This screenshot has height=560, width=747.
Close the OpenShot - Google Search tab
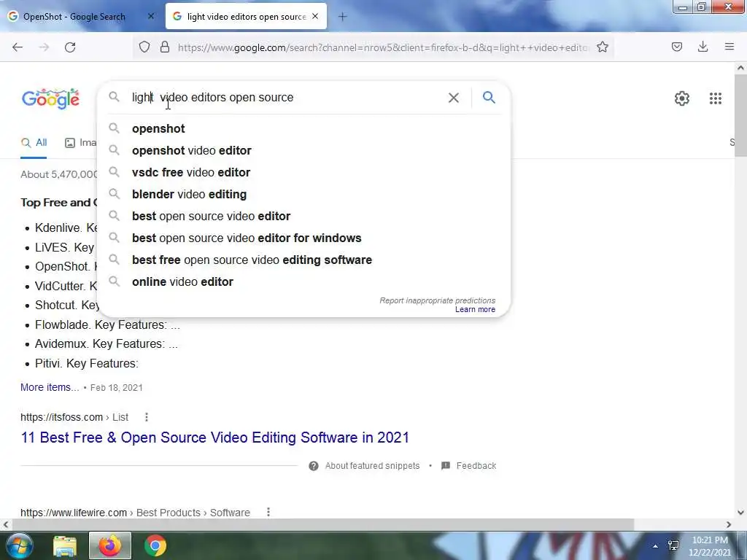click(x=151, y=16)
